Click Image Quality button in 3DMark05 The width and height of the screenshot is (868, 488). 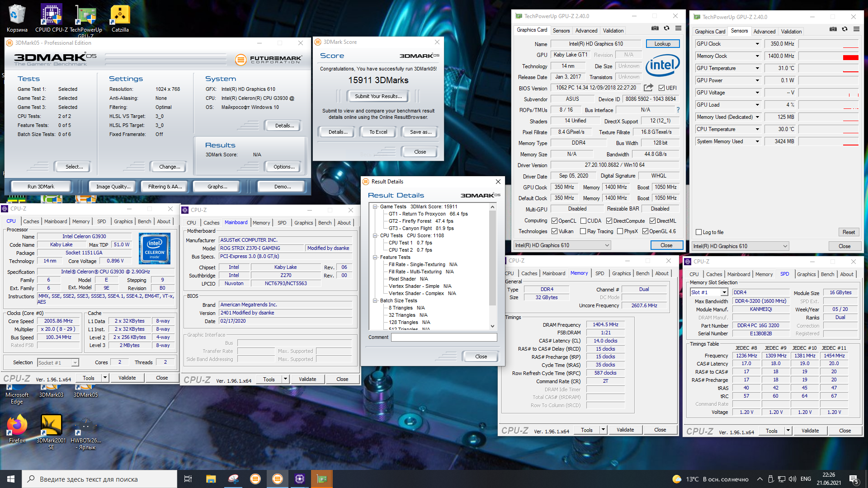pyautogui.click(x=113, y=187)
